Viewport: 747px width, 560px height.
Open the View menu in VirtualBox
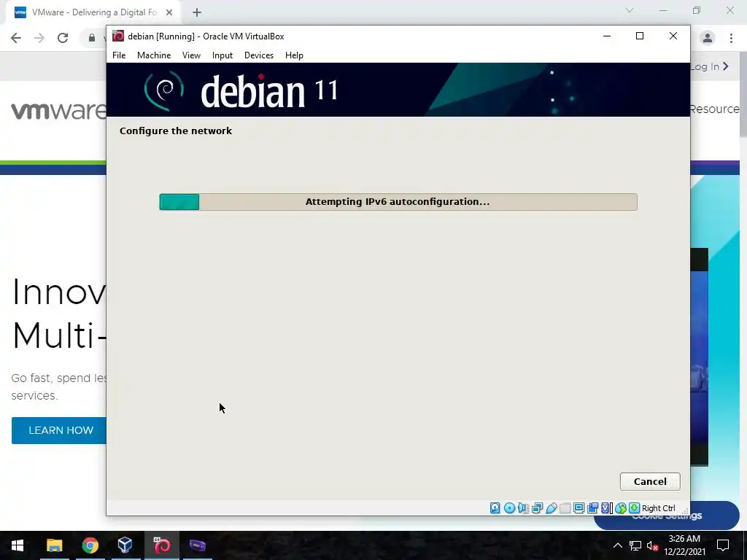click(191, 55)
